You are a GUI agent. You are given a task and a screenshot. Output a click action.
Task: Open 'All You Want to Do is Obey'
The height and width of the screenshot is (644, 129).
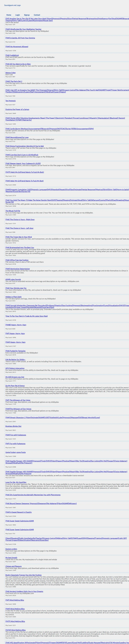[18, 64]
